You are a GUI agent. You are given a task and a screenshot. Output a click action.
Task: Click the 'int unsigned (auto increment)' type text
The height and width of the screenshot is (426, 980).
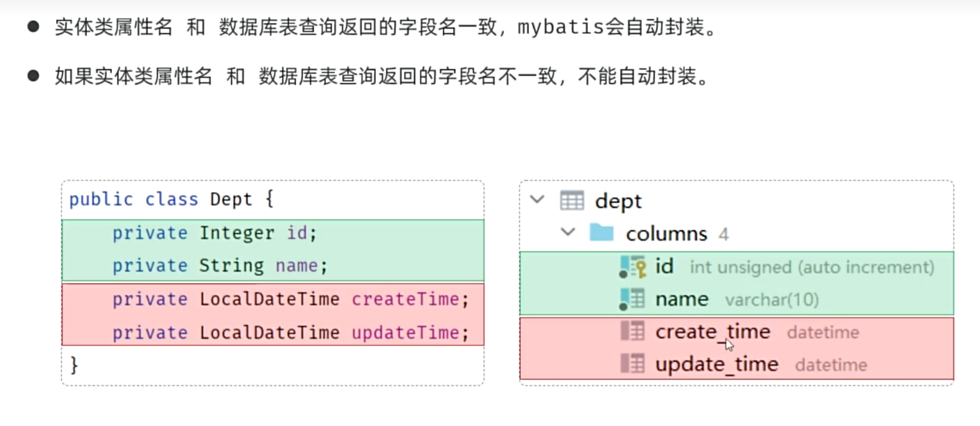click(x=812, y=267)
